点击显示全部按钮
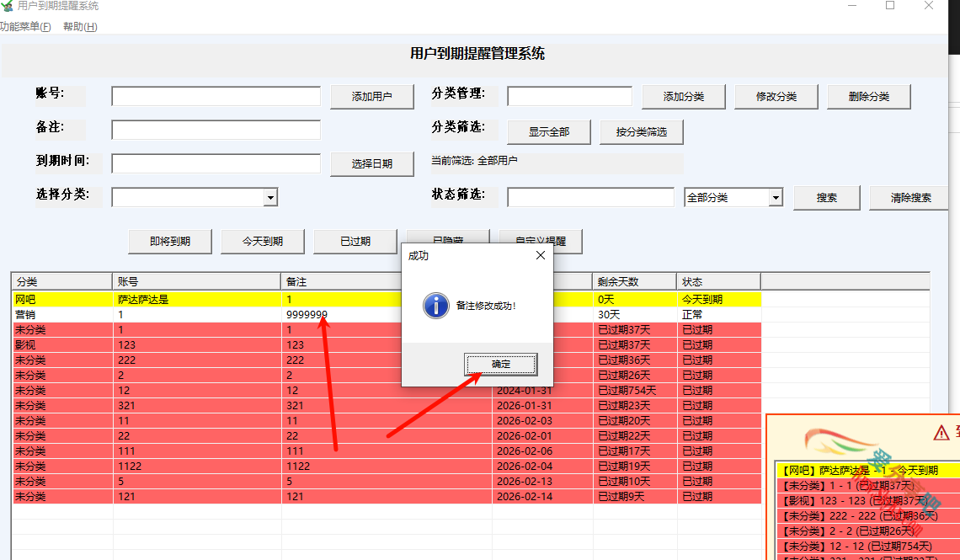Viewport: 960px width, 560px height. [x=548, y=132]
